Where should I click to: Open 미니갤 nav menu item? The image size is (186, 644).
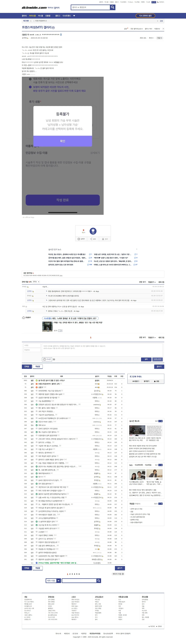[x=40, y=16]
